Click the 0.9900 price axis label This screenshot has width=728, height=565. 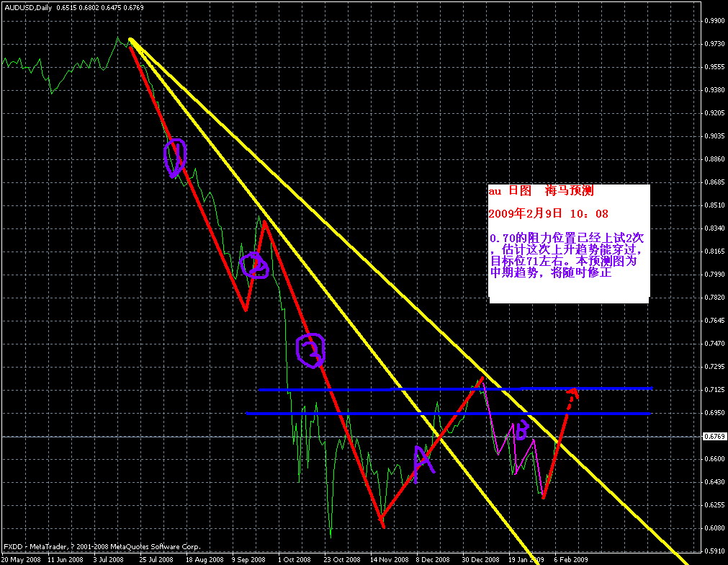pyautogui.click(x=714, y=21)
